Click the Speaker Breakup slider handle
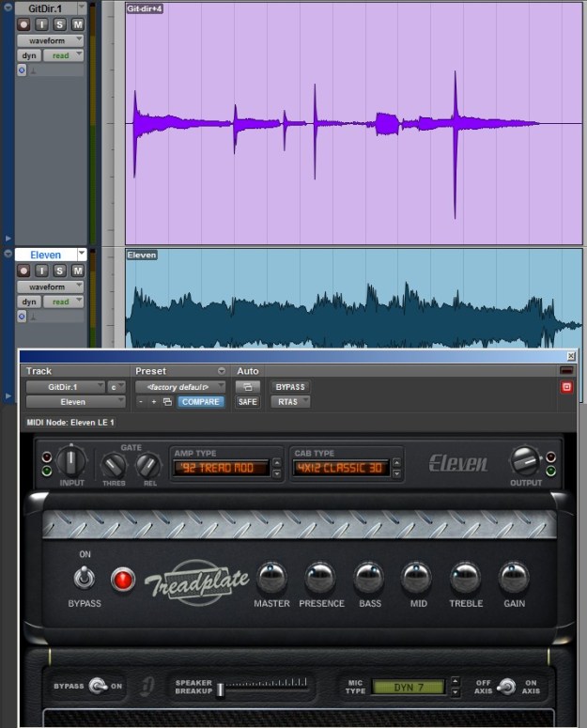This screenshot has height=728, width=587. pos(220,689)
